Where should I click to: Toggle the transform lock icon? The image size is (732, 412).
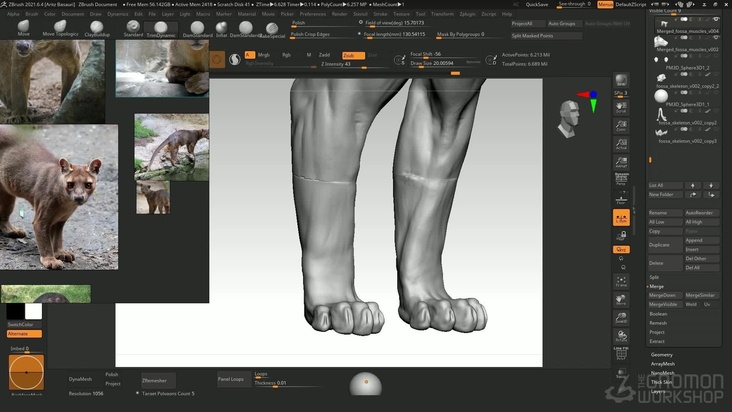pos(621,236)
